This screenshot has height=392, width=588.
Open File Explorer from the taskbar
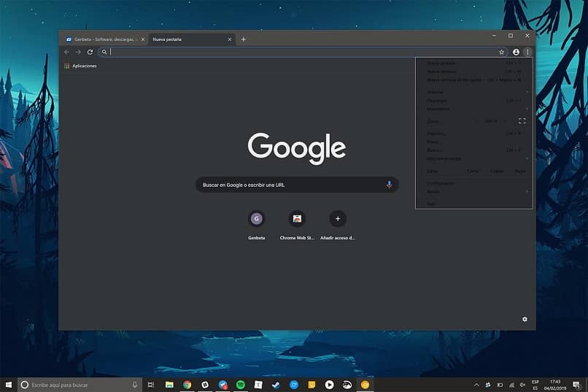(169, 385)
